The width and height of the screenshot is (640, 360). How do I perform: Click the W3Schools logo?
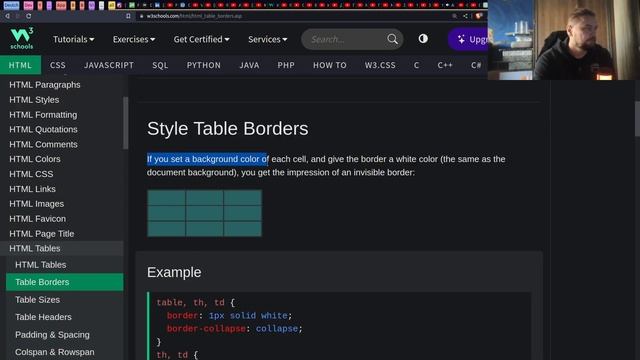(22, 38)
